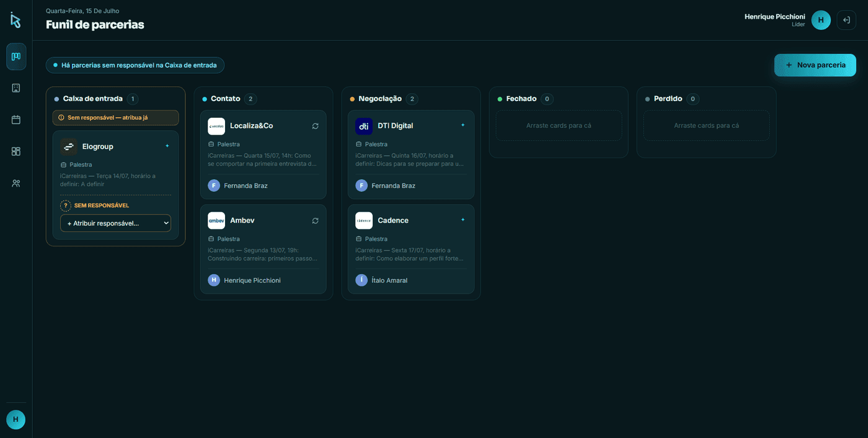Click the Nova parceria button

[815, 65]
